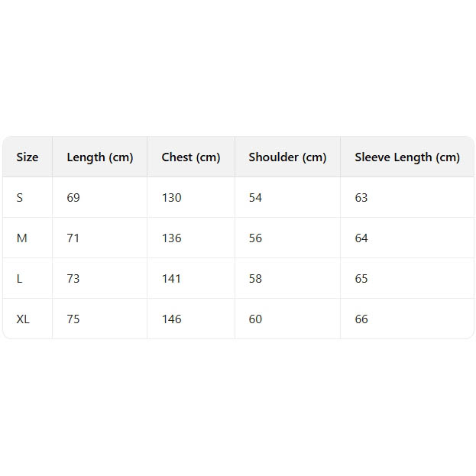This screenshot has height=476, width=476.
Task: Click the Sleeve Length (cm) header
Action: point(407,157)
